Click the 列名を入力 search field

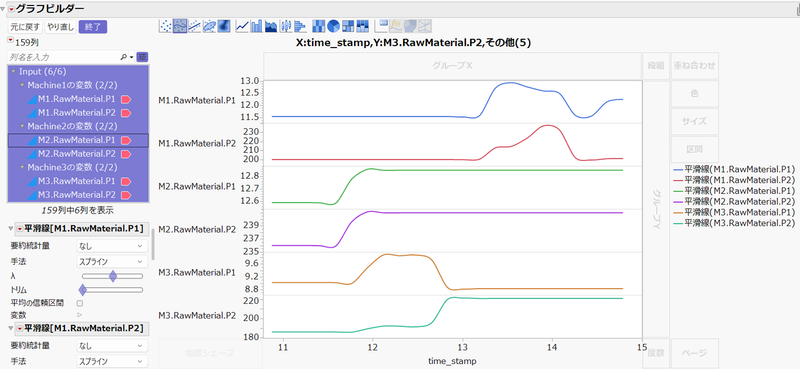(x=64, y=57)
